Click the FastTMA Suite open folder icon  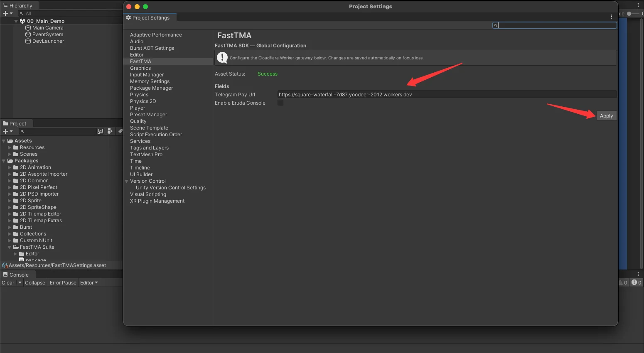(x=16, y=247)
